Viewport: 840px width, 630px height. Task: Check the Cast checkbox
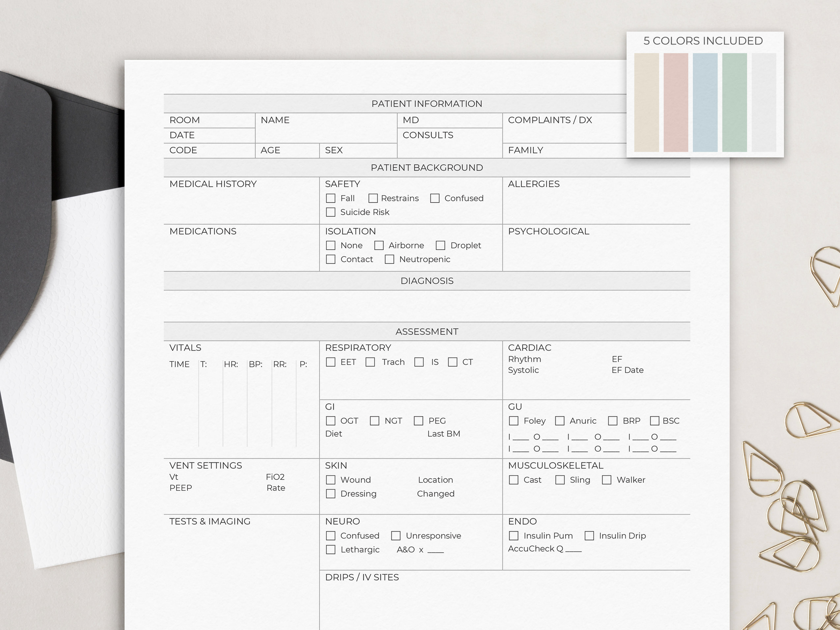pyautogui.click(x=514, y=479)
